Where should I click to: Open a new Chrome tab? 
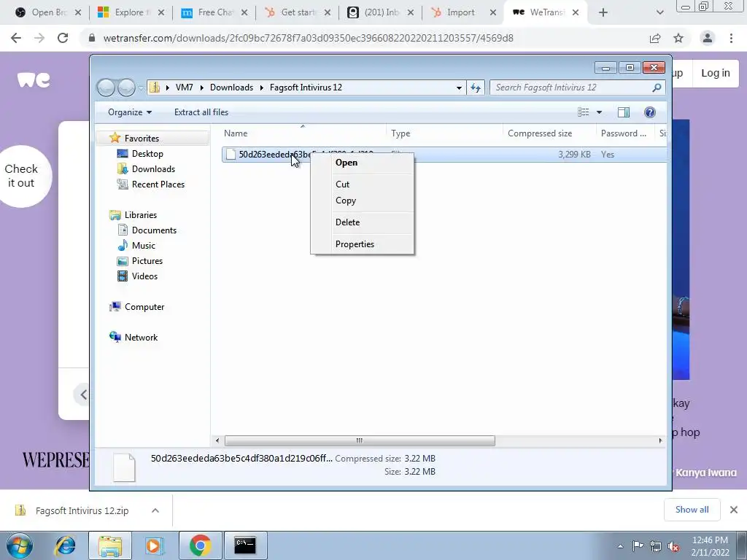[x=603, y=13]
